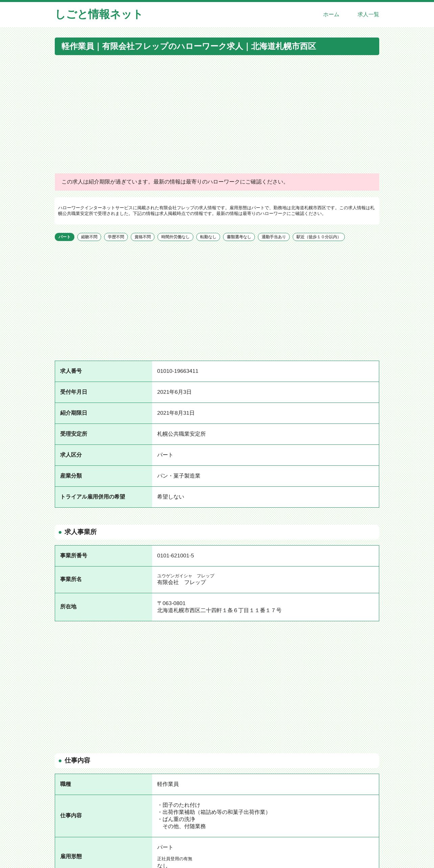Click the 求人番号 row label
Viewport: 434px width, 868px height.
point(71,371)
